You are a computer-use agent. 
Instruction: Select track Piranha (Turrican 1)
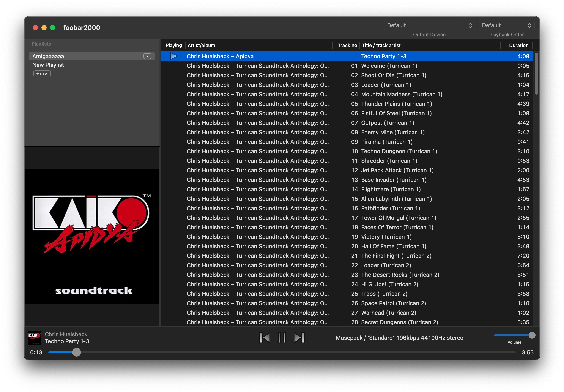coord(347,142)
